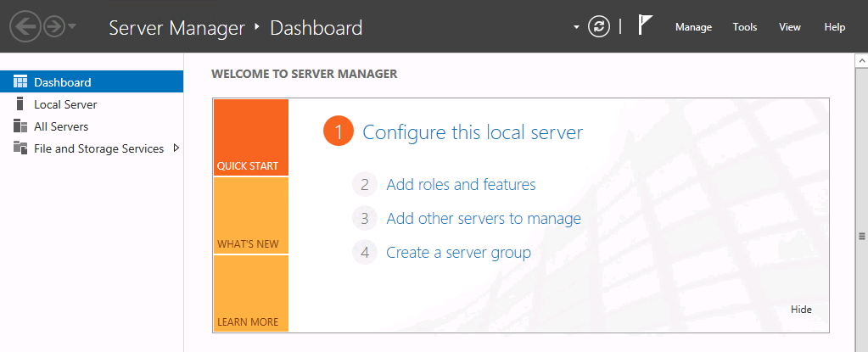Open the Manage menu
Image resolution: width=868 pixels, height=352 pixels.
[x=693, y=27]
